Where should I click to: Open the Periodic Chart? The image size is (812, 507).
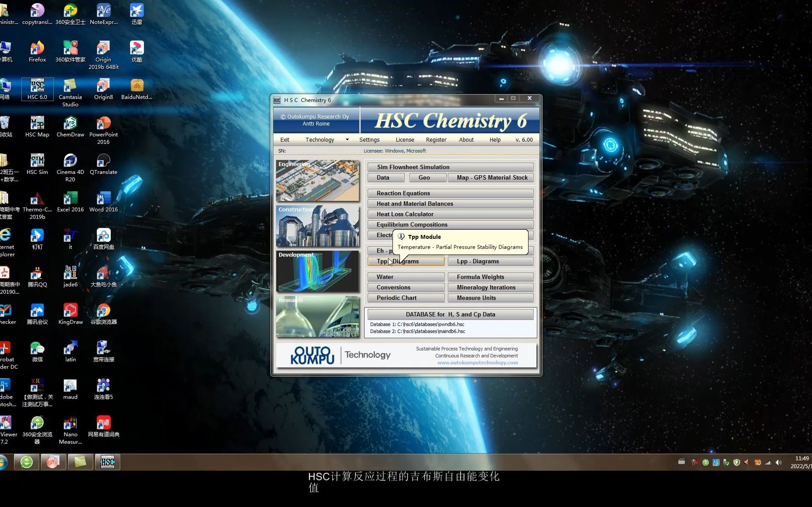406,298
